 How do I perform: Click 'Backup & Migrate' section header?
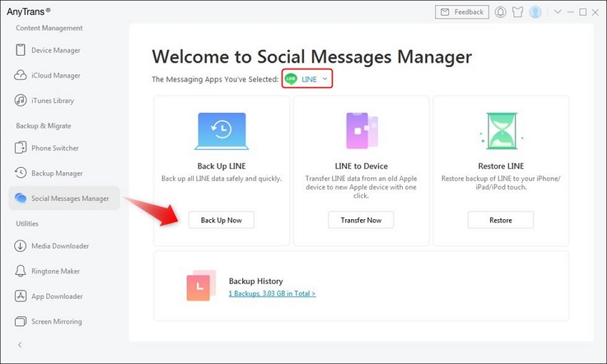[44, 126]
